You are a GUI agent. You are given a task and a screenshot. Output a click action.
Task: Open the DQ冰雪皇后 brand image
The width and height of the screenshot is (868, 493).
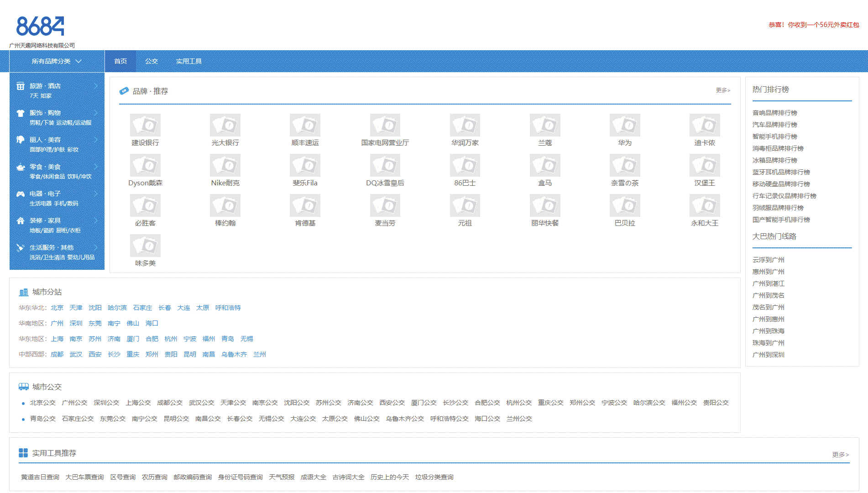pyautogui.click(x=385, y=165)
